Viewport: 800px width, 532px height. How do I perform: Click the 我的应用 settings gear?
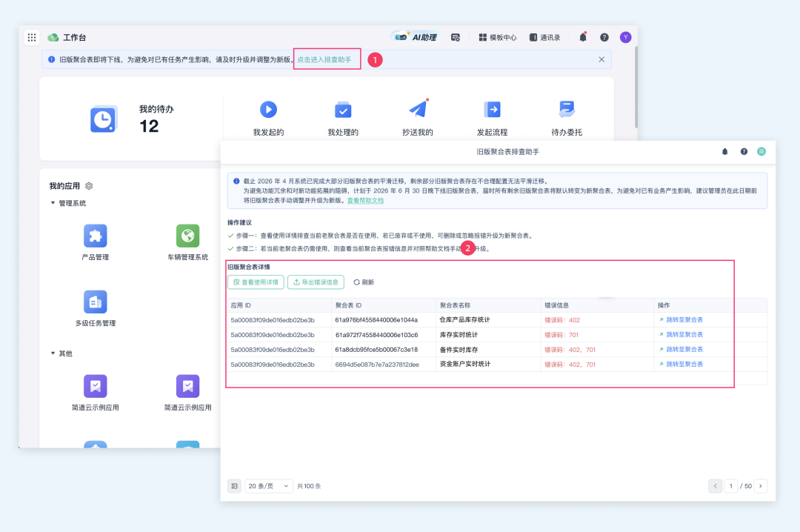[89, 186]
